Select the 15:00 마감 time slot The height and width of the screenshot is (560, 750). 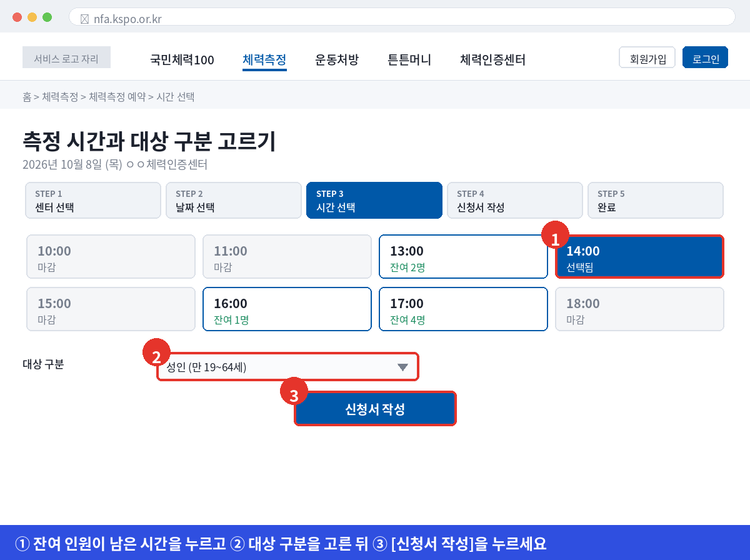[x=111, y=309]
